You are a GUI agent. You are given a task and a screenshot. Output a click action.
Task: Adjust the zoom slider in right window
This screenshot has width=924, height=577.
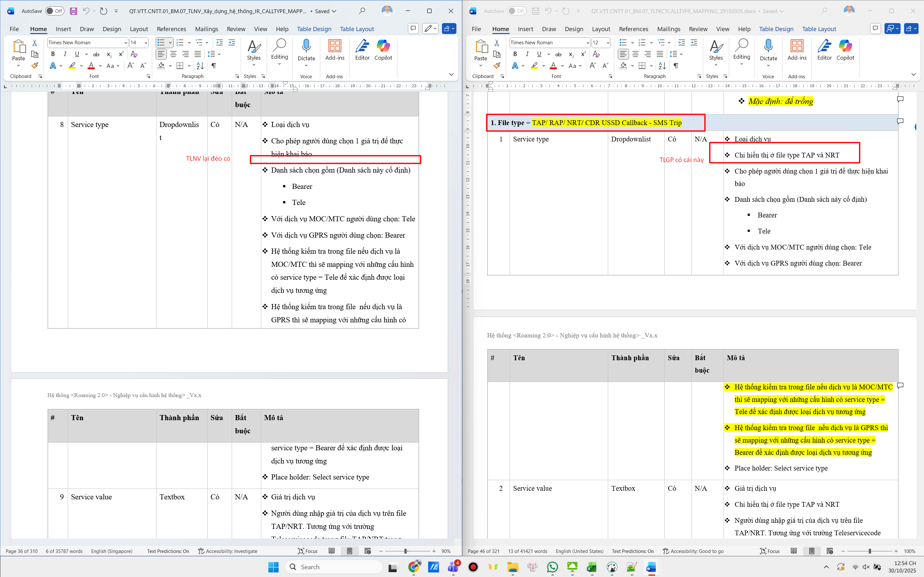tap(869, 551)
